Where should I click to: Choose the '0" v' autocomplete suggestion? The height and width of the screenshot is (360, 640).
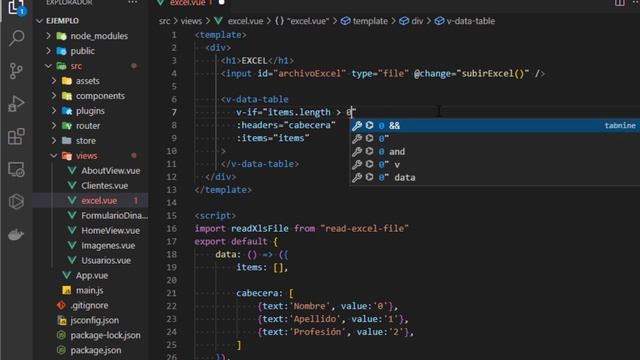click(494, 164)
